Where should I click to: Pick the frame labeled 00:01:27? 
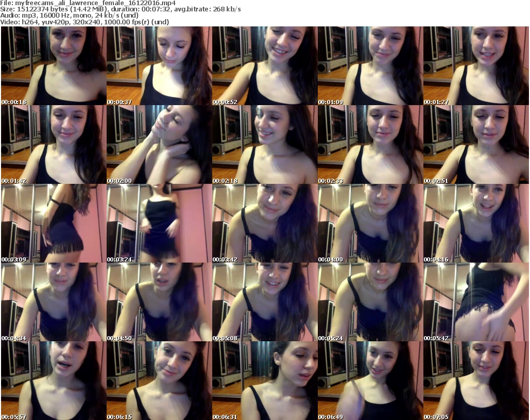click(476, 66)
